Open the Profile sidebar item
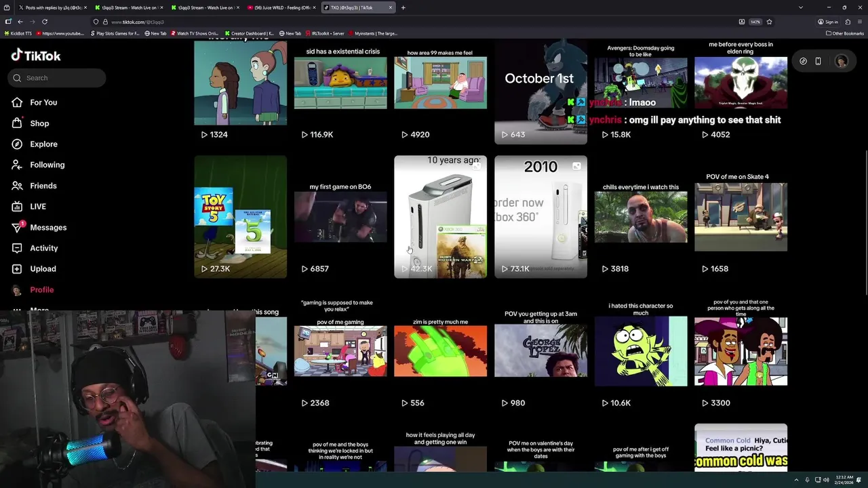This screenshot has height=488, width=868. pos(33,290)
